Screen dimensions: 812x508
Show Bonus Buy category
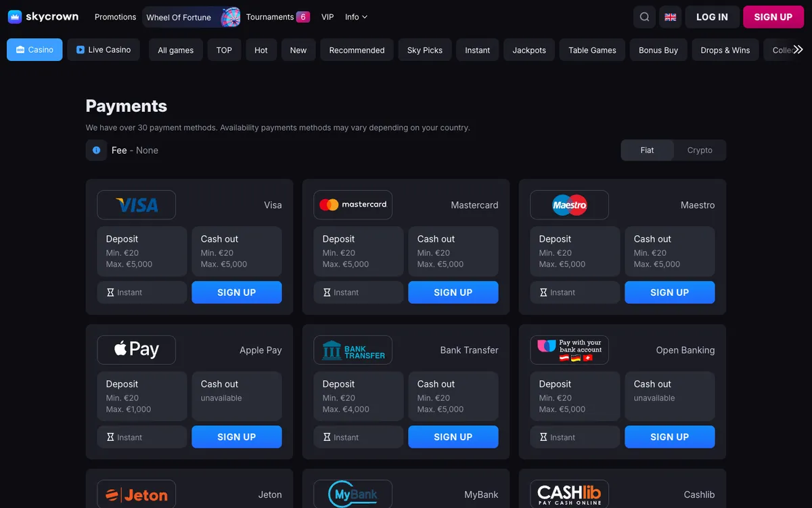[658, 50]
